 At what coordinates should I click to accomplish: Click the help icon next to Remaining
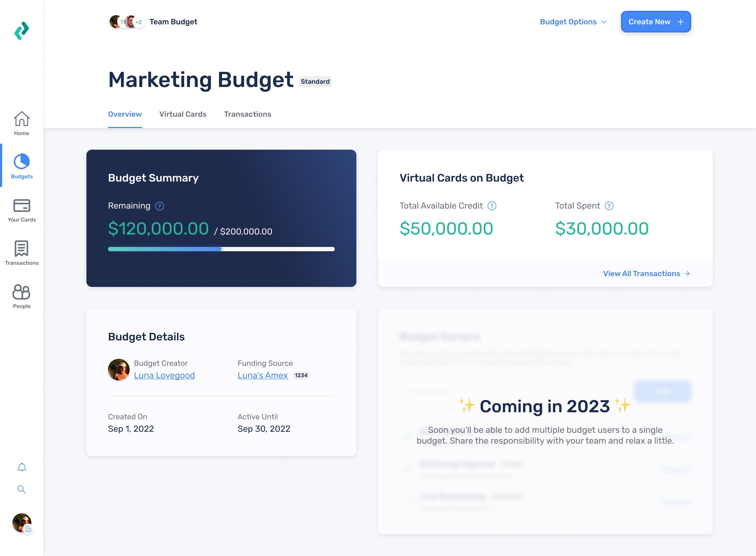[x=160, y=206]
